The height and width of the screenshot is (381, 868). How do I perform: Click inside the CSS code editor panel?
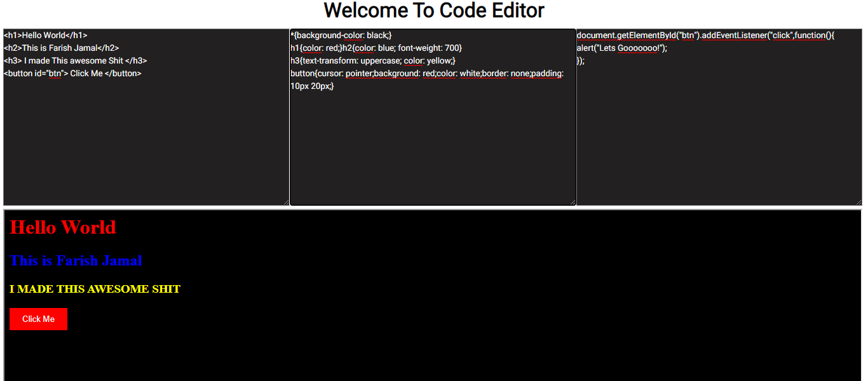point(432,140)
